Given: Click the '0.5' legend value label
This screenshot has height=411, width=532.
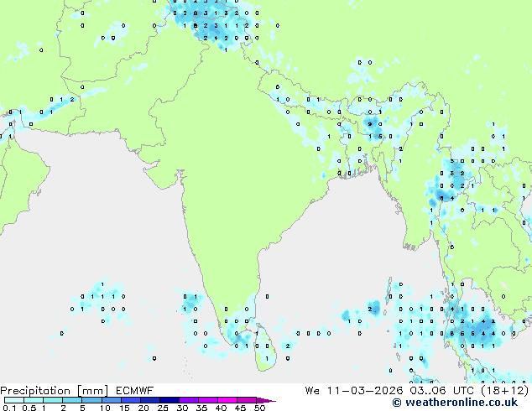Looking at the screenshot, I should click(29, 408).
